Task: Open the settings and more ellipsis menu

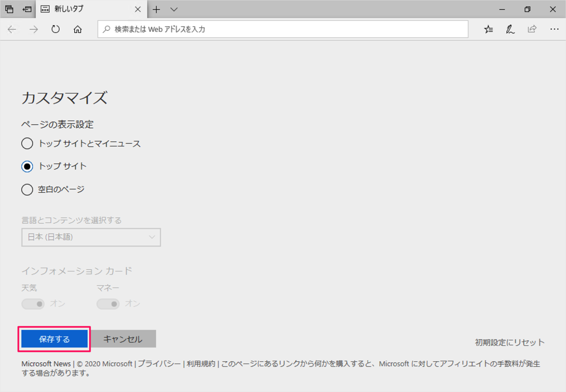Action: tap(554, 29)
